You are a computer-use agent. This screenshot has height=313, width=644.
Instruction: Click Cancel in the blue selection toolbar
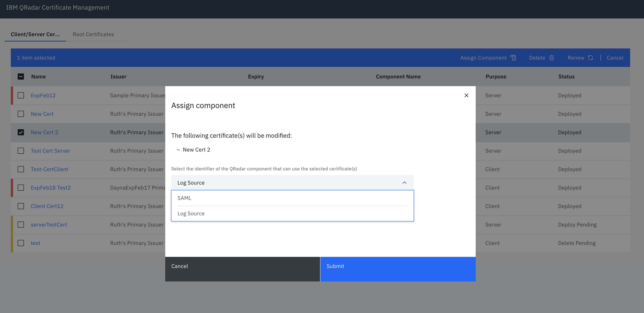(x=615, y=57)
